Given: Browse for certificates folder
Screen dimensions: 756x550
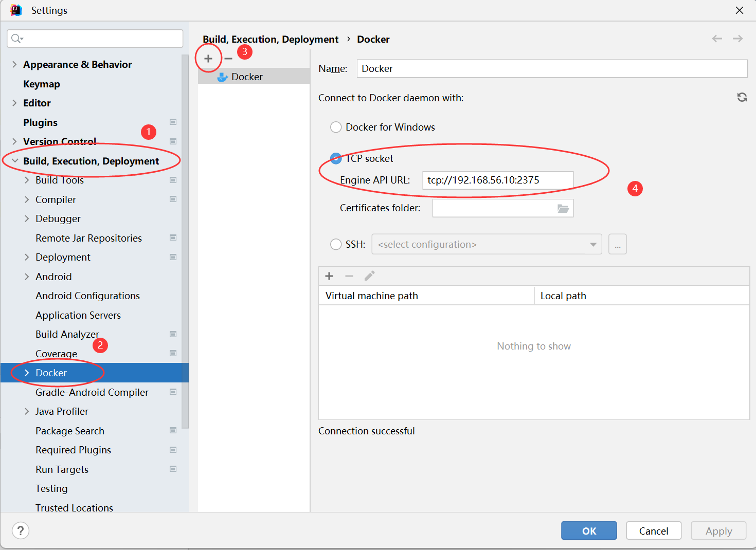Looking at the screenshot, I should (x=563, y=208).
